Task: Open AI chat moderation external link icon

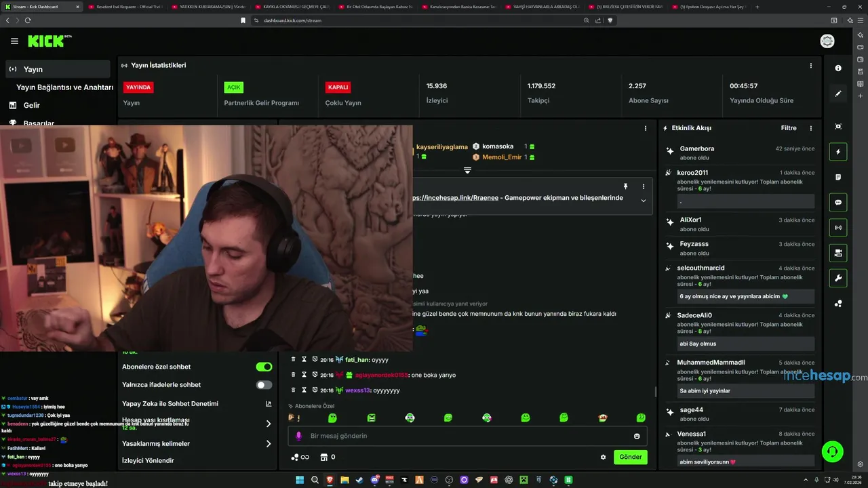Action: click(269, 404)
